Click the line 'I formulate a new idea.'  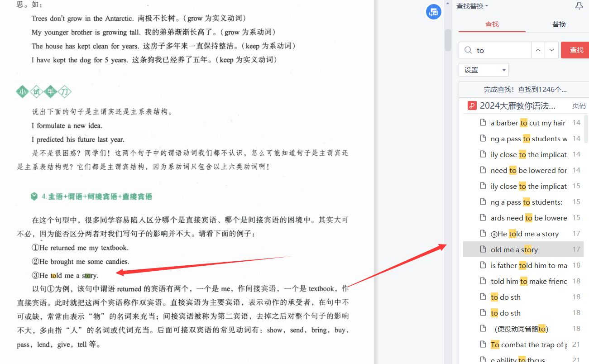[67, 125]
